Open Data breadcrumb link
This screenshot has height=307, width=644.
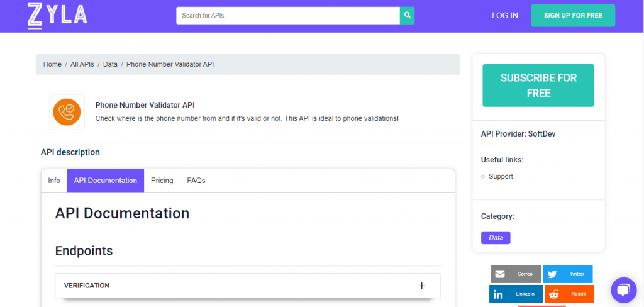coord(110,64)
